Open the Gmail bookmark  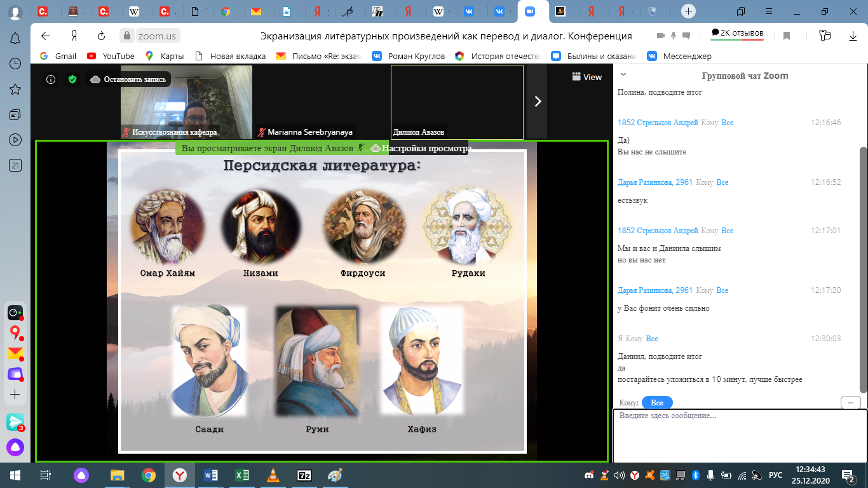58,56
